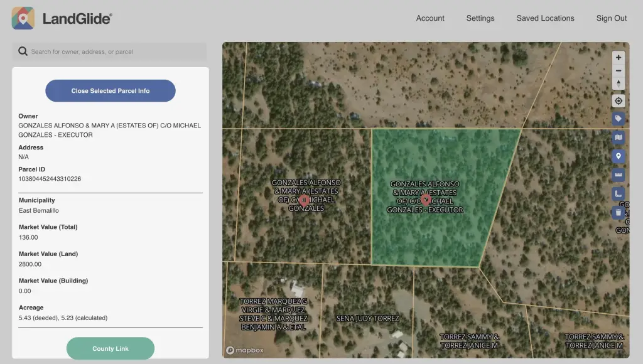This screenshot has width=643, height=364.
Task: Locate my current position on map
Action: tap(619, 101)
